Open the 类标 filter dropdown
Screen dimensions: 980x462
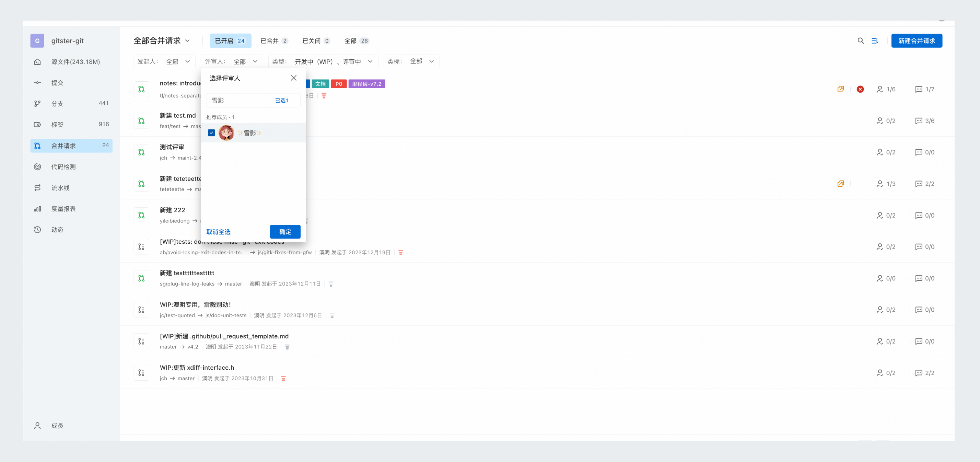411,61
